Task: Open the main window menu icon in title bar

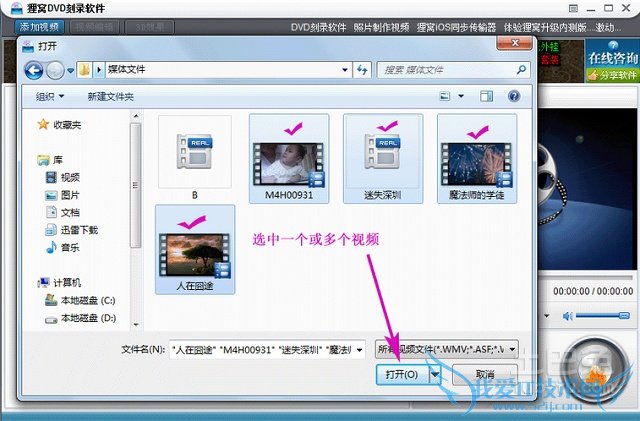Action: 573,8
